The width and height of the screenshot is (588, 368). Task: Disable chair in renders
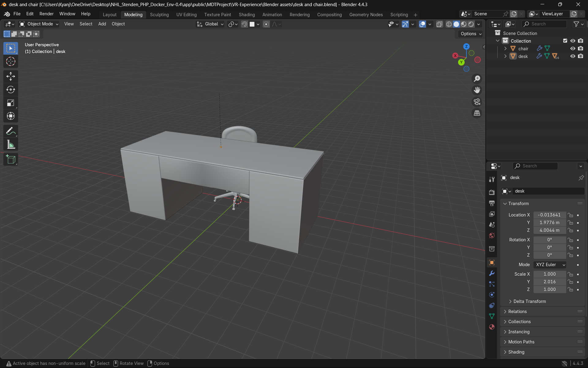pyautogui.click(x=580, y=48)
